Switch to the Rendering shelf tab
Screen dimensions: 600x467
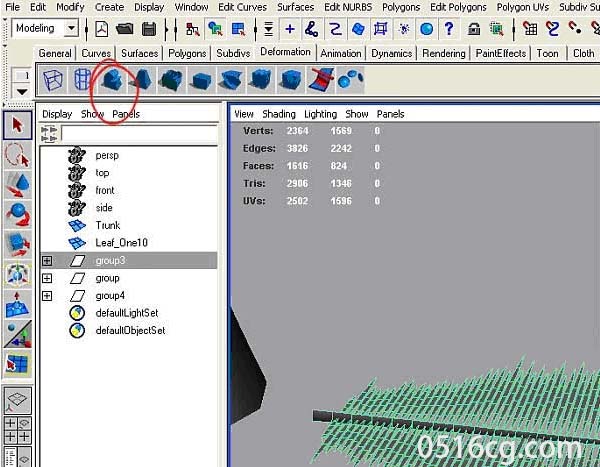[x=443, y=53]
